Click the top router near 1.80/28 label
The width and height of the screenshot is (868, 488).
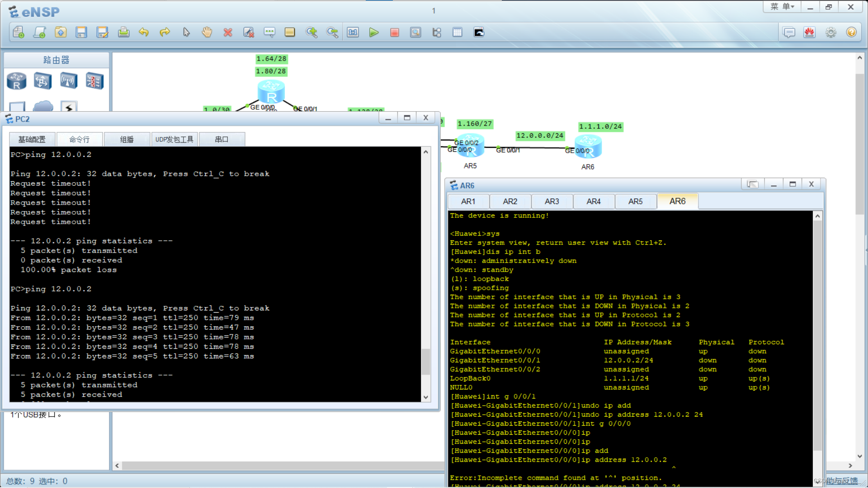coord(271,92)
